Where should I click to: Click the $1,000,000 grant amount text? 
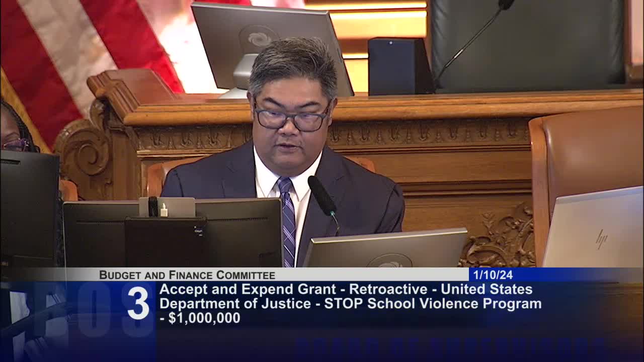203,318
